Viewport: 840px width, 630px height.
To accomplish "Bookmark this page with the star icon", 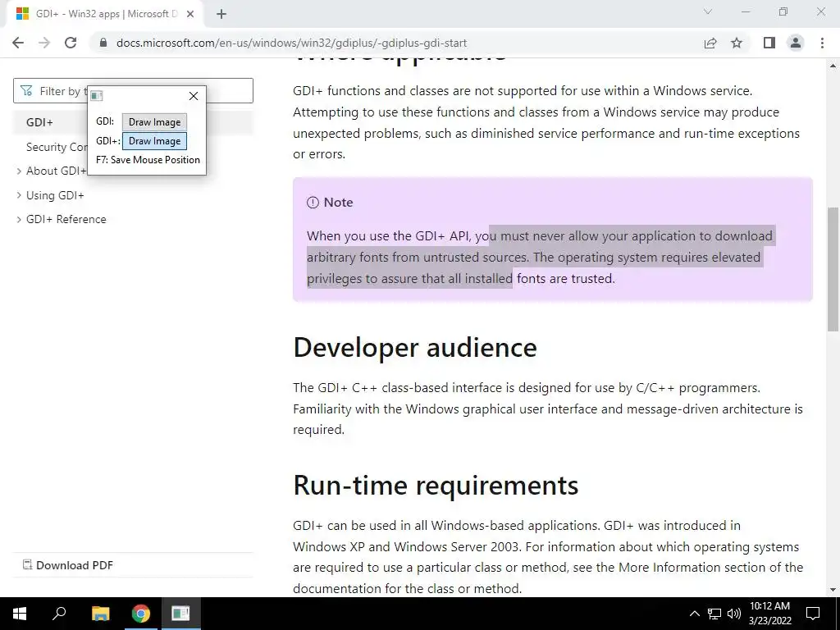I will tap(737, 43).
